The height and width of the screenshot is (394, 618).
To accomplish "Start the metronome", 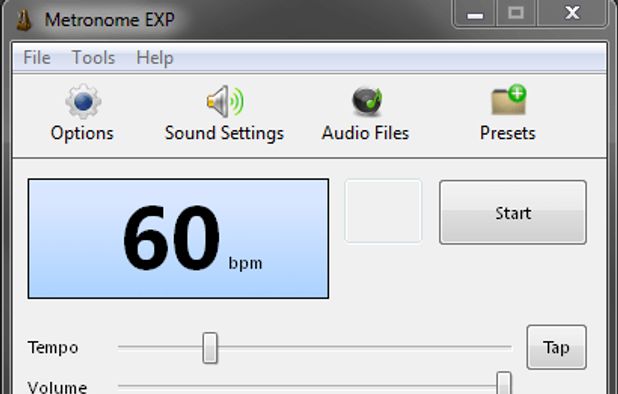I will tap(513, 212).
